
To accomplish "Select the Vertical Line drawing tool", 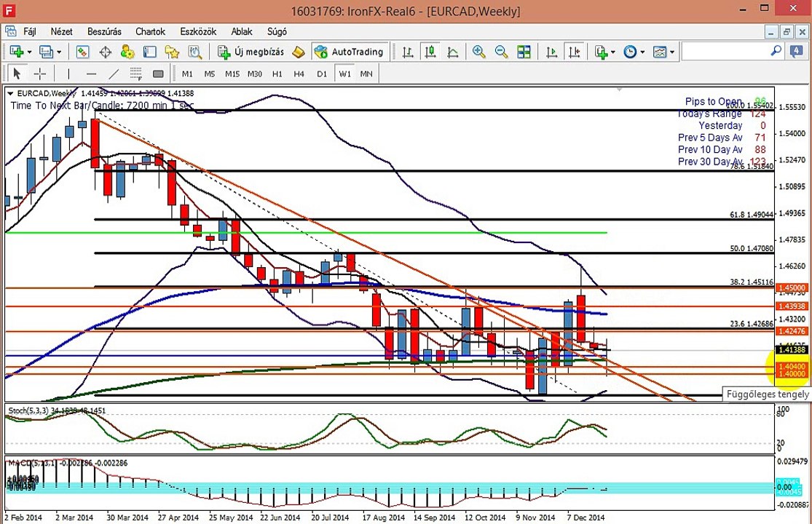I will coord(68,74).
